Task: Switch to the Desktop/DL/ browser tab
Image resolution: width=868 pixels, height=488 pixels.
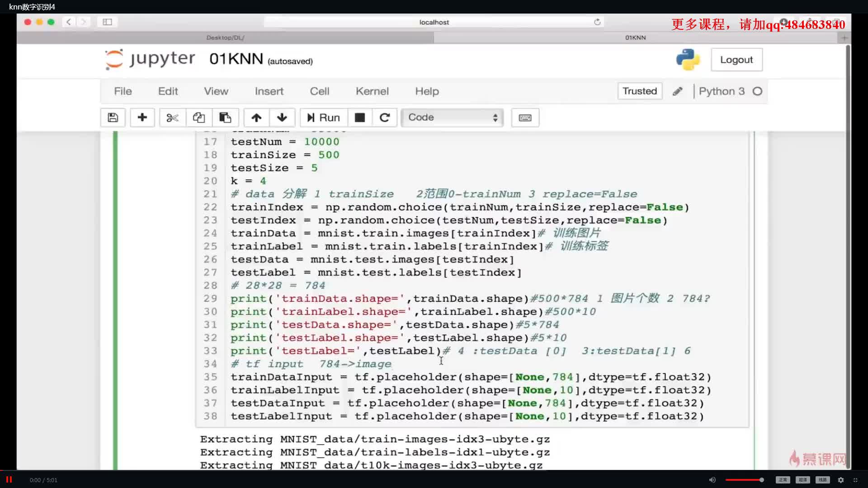Action: pos(225,38)
